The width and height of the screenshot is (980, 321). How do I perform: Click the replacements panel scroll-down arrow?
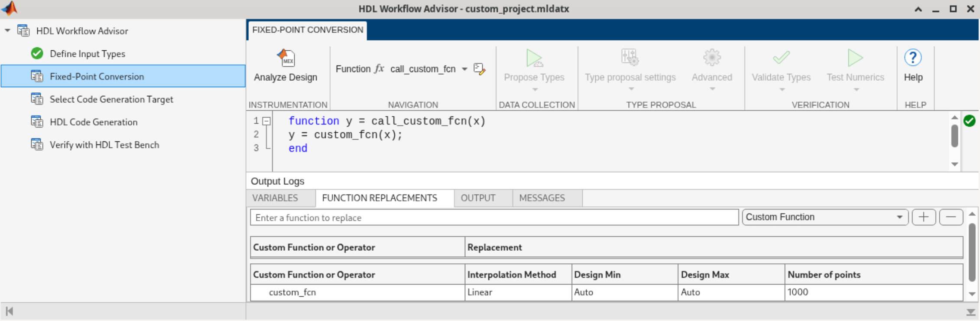point(972,294)
